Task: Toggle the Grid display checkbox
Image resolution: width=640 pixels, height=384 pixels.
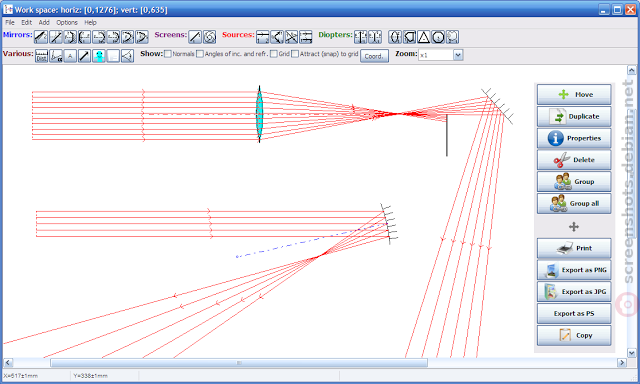Action: pos(274,54)
